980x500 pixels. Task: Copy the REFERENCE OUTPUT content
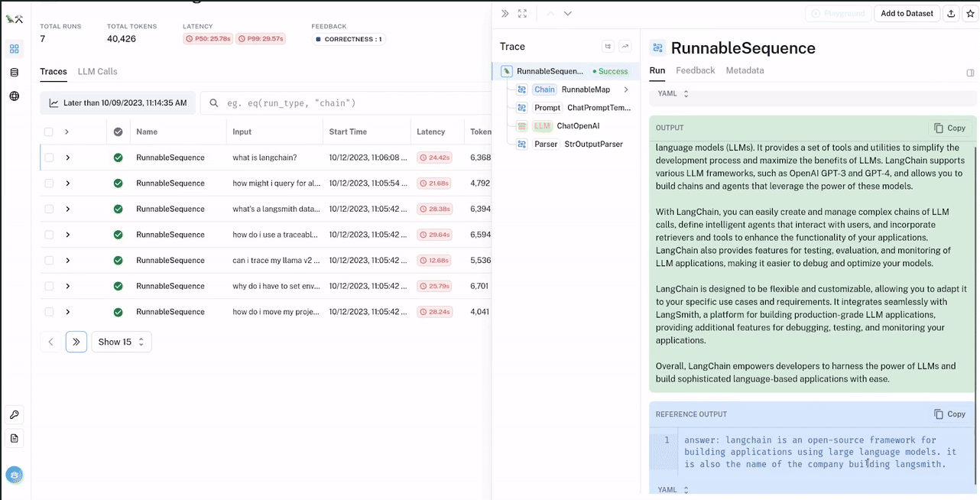tap(949, 414)
